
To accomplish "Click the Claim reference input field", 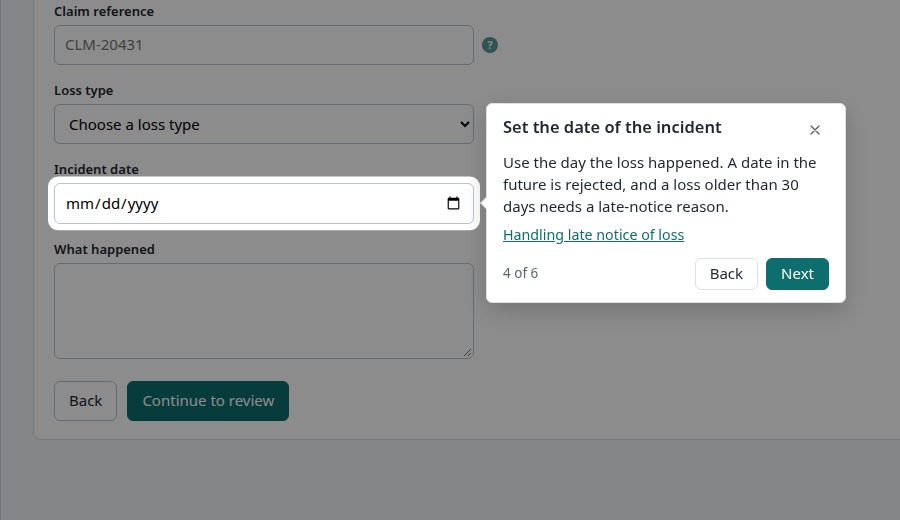I will tap(264, 45).
